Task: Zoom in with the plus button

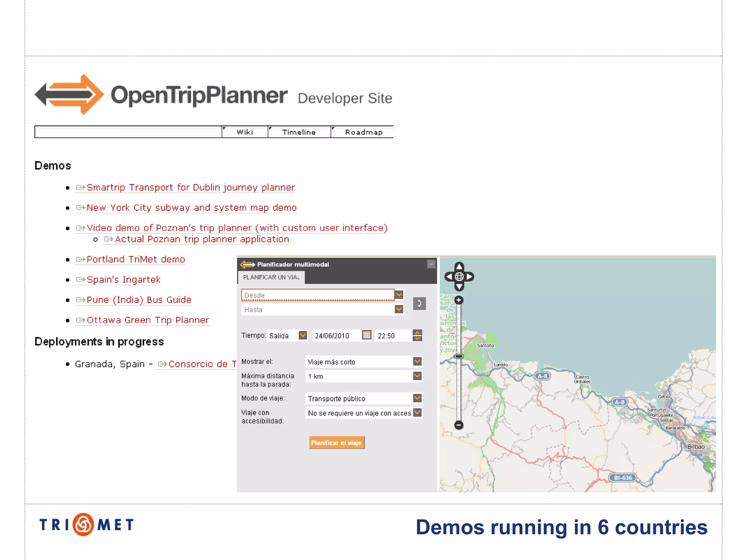Action: click(x=459, y=300)
